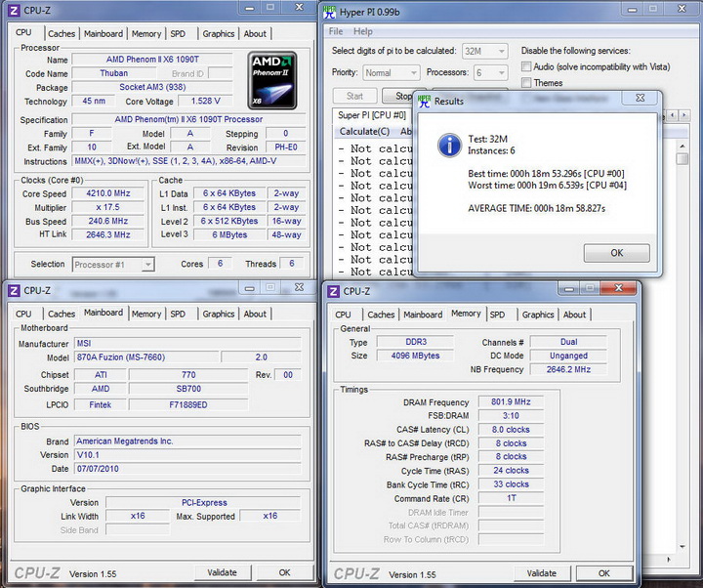
Task: Open the digits of pi 32M dropdown
Action: (485, 51)
